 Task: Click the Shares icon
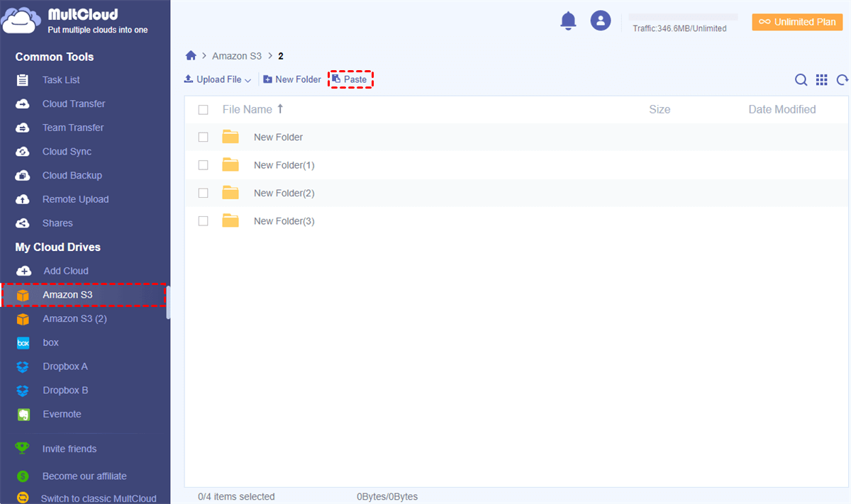[23, 223]
